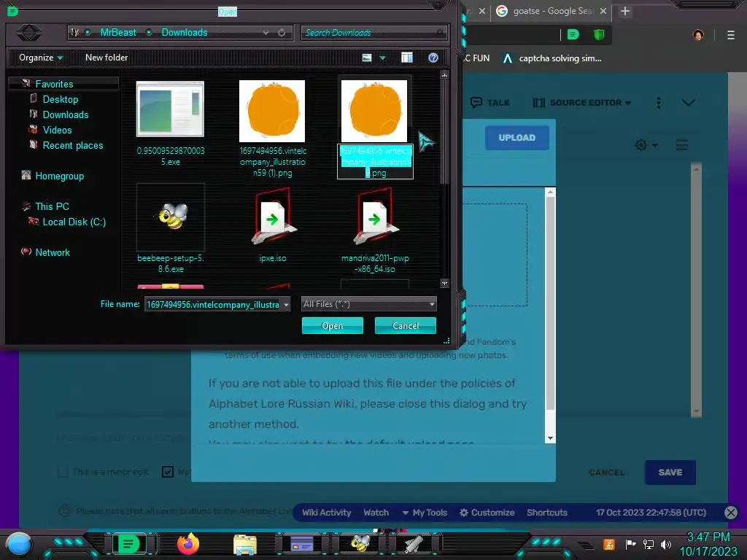The width and height of the screenshot is (747, 560).
Task: Open a new browser tab
Action: point(625,11)
